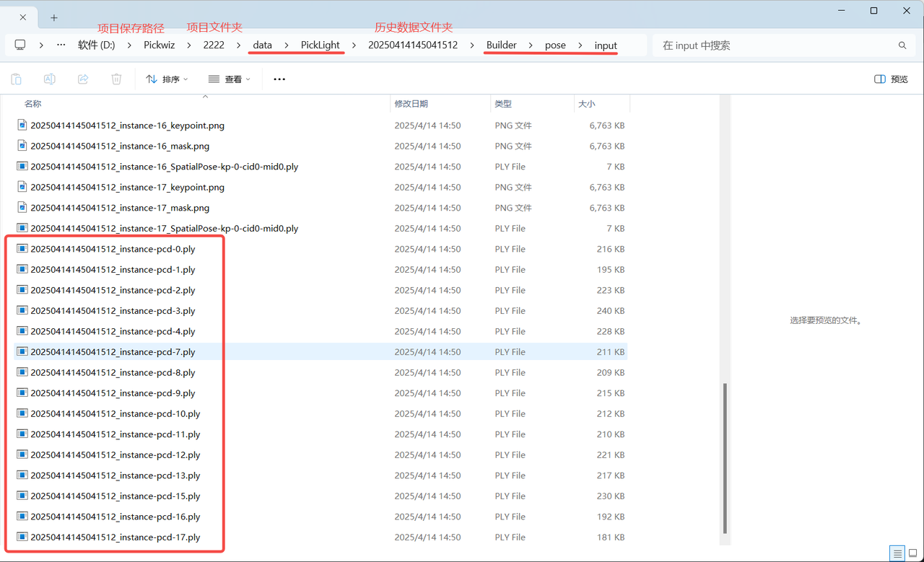The height and width of the screenshot is (562, 924).
Task: Click the Share icon in toolbar
Action: click(83, 79)
